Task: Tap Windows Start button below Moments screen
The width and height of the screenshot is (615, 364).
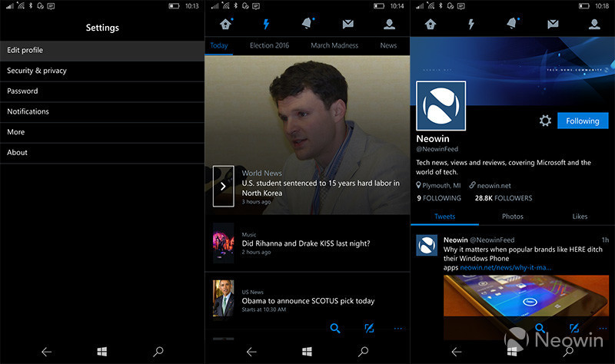Action: pos(307,352)
